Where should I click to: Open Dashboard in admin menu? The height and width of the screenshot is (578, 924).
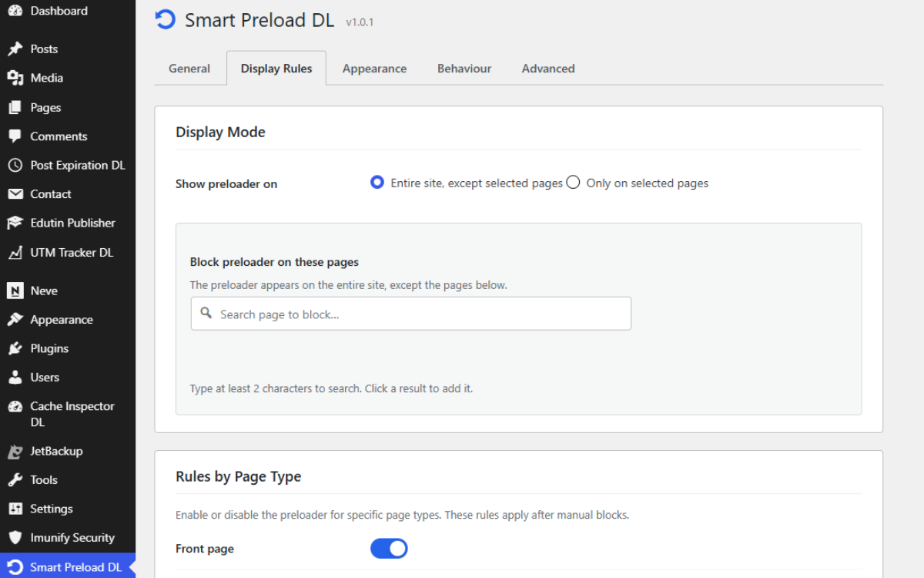click(x=68, y=11)
